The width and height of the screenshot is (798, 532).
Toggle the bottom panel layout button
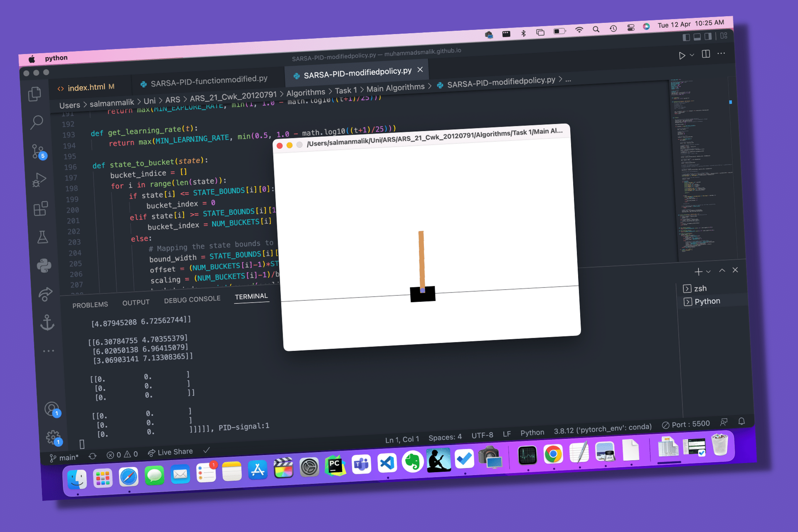tap(697, 37)
